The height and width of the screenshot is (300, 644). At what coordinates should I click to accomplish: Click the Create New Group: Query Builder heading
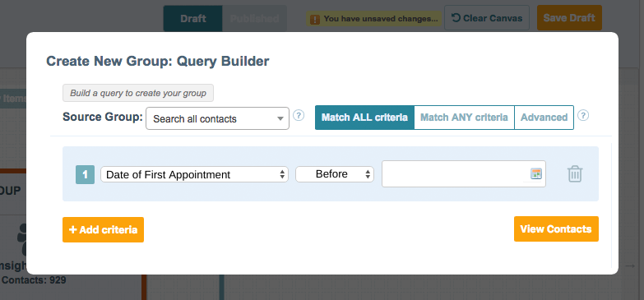pos(158,61)
